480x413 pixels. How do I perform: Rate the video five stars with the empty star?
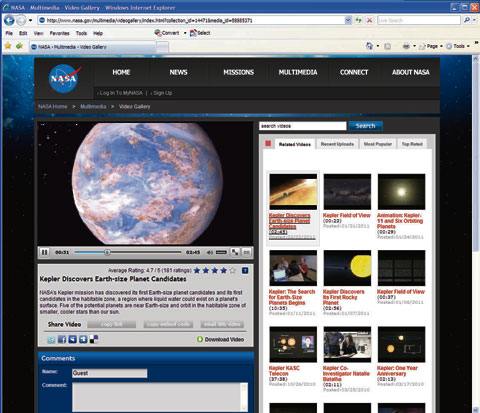click(x=233, y=270)
